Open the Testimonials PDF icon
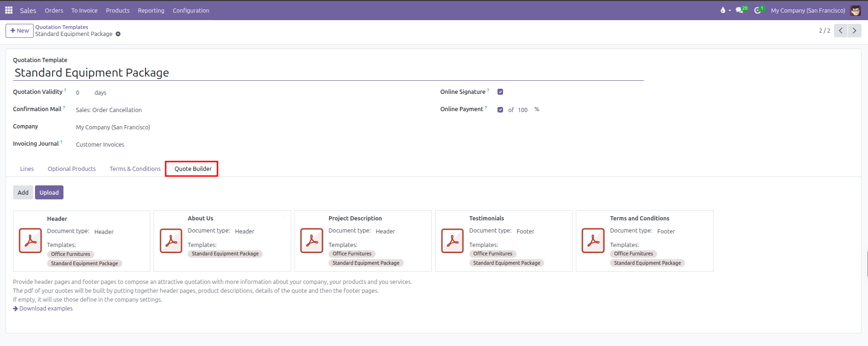 pyautogui.click(x=453, y=240)
